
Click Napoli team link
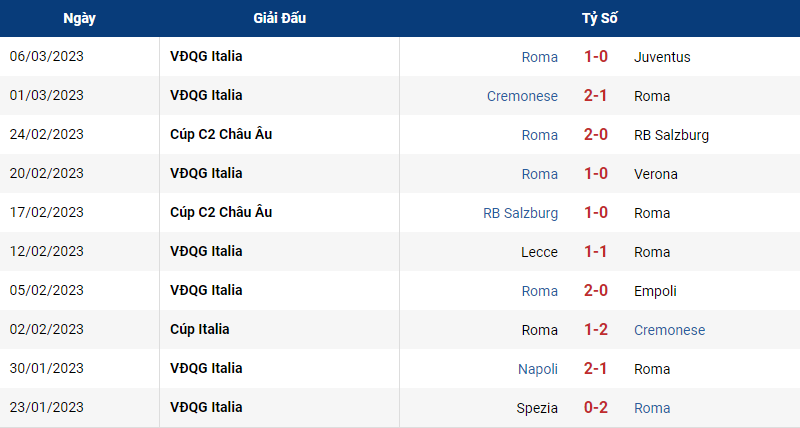tap(538, 369)
